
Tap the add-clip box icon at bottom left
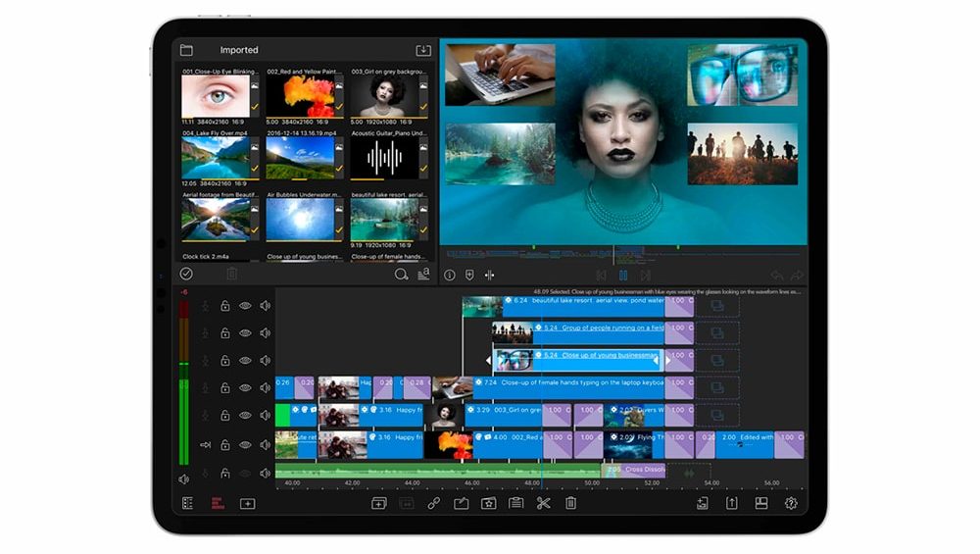coord(248,503)
